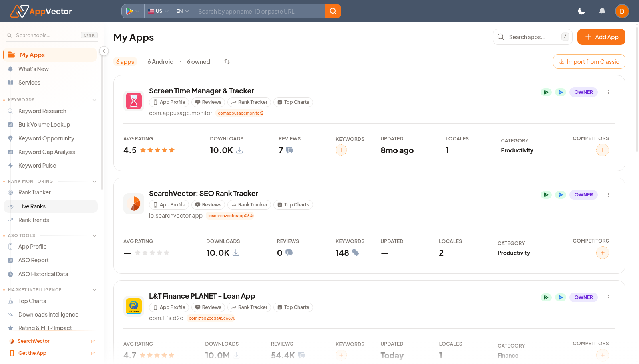Image resolution: width=639 pixels, height=364 pixels.
Task: Open more options for Screen Time Manager
Action: tap(608, 92)
